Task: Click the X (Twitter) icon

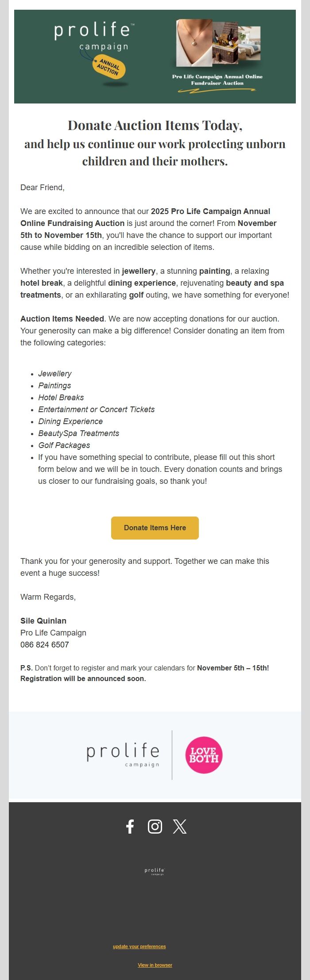Action: point(179,827)
